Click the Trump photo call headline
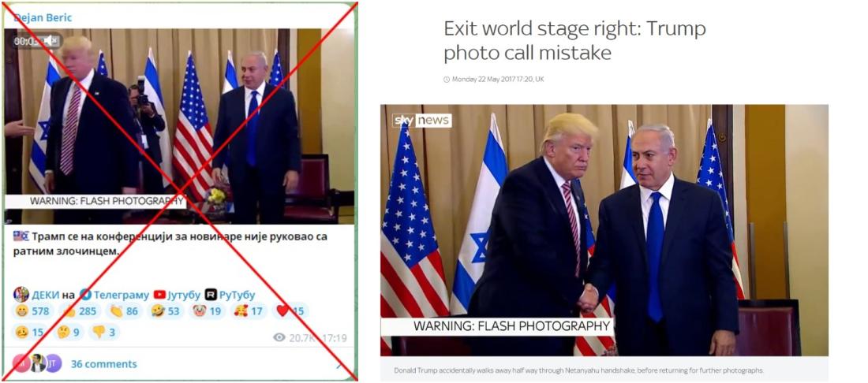 (x=574, y=40)
